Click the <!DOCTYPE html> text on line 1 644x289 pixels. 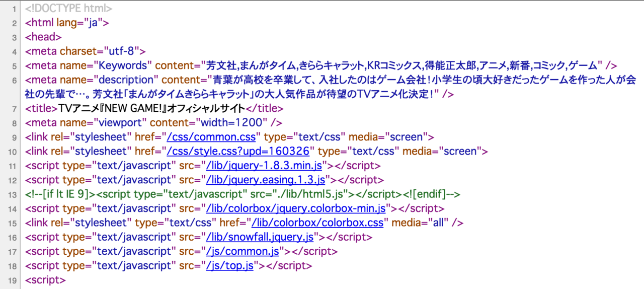69,9
